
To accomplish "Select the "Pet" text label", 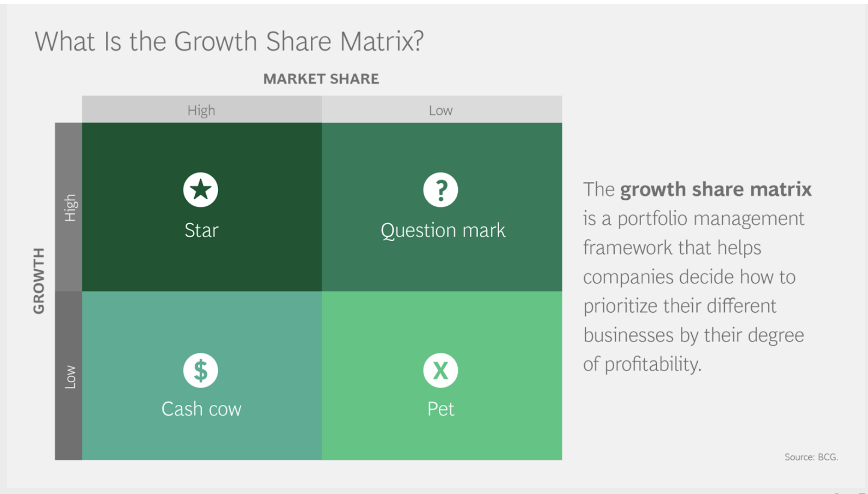I will tap(441, 409).
